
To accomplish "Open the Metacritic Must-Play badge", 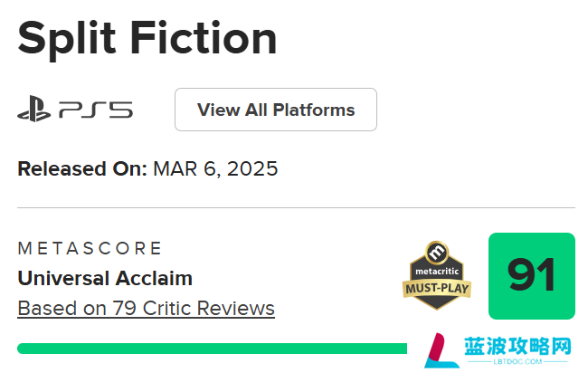I will [x=437, y=275].
